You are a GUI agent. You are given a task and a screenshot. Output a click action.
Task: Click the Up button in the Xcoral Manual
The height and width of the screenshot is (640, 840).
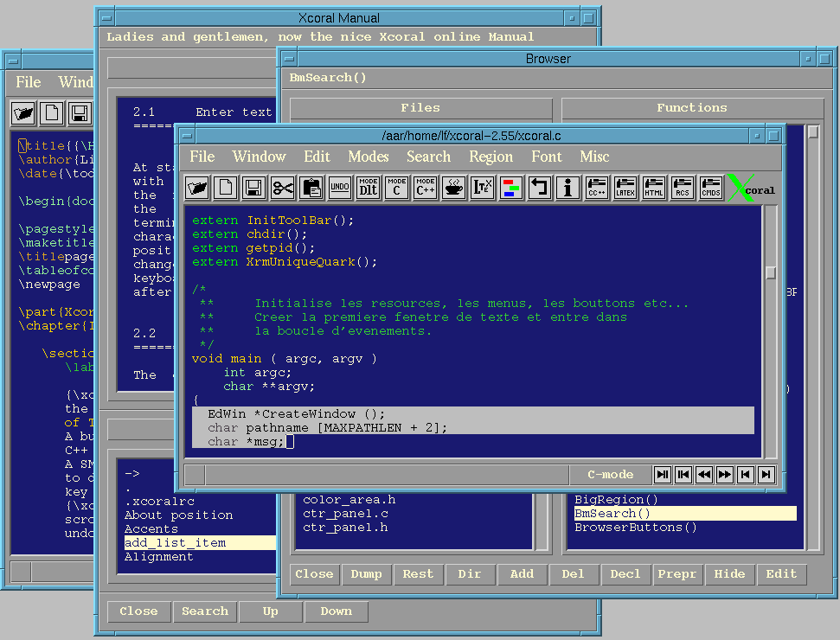pyautogui.click(x=271, y=611)
